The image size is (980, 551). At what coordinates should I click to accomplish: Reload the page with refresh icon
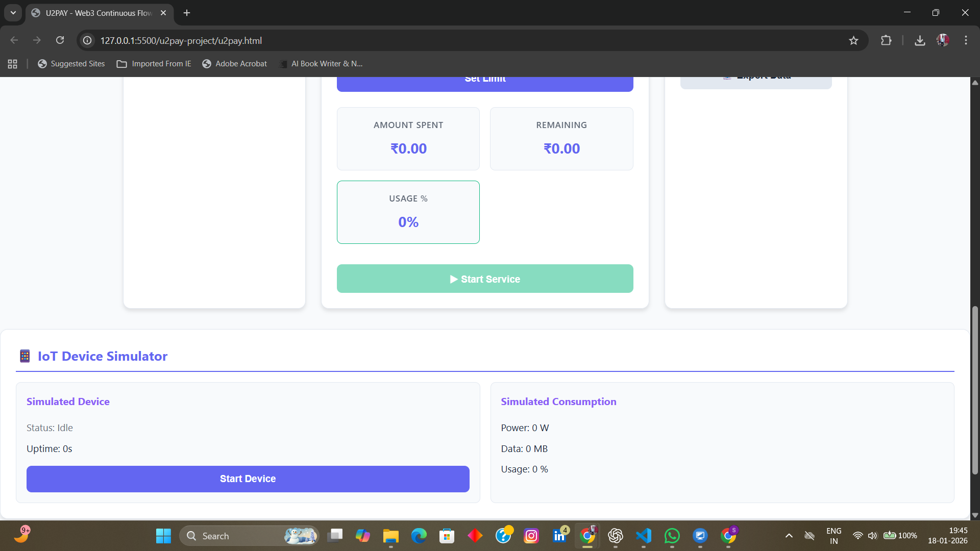tap(60, 40)
